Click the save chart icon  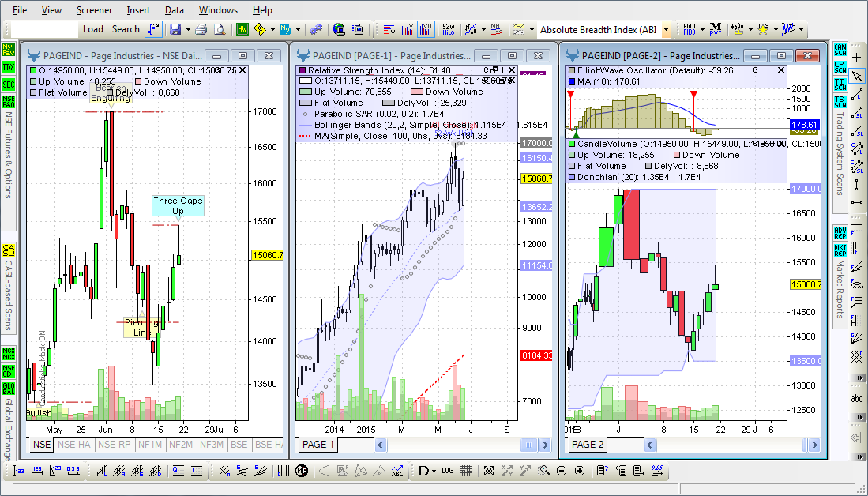(x=175, y=29)
